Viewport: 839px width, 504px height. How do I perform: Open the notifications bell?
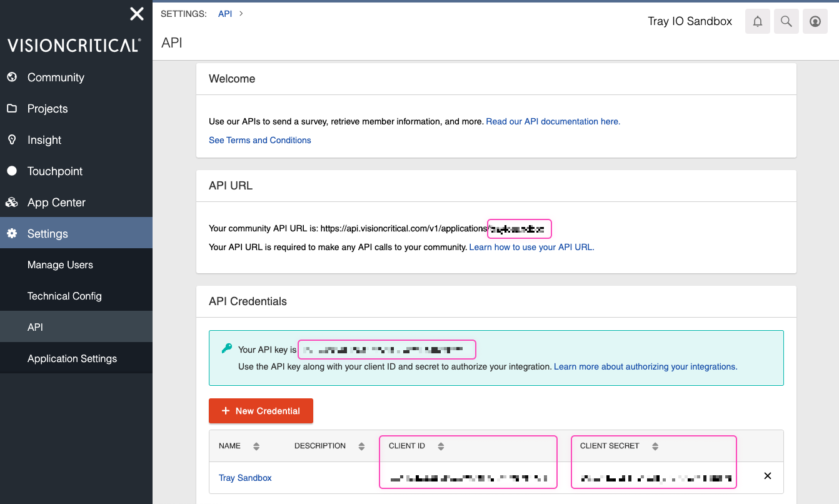(x=757, y=21)
